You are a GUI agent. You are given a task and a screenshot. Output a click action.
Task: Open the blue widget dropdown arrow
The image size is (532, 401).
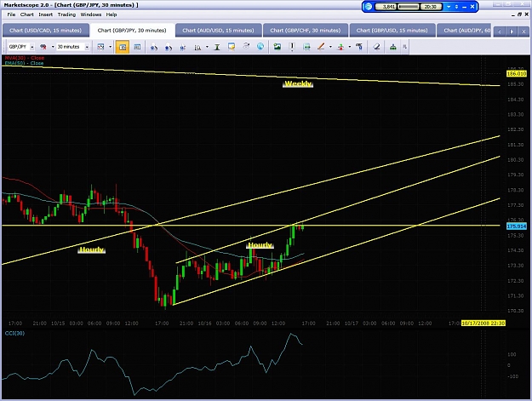449,7
